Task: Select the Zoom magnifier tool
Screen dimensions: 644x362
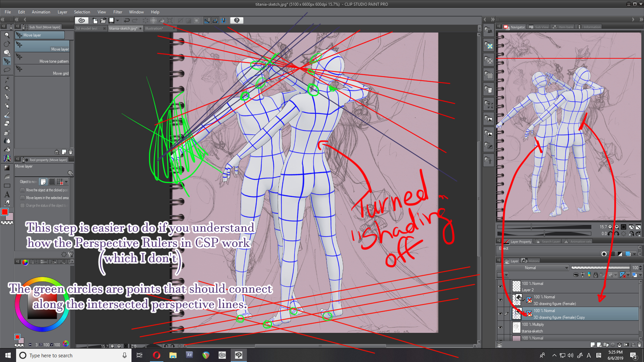Action: point(7,35)
